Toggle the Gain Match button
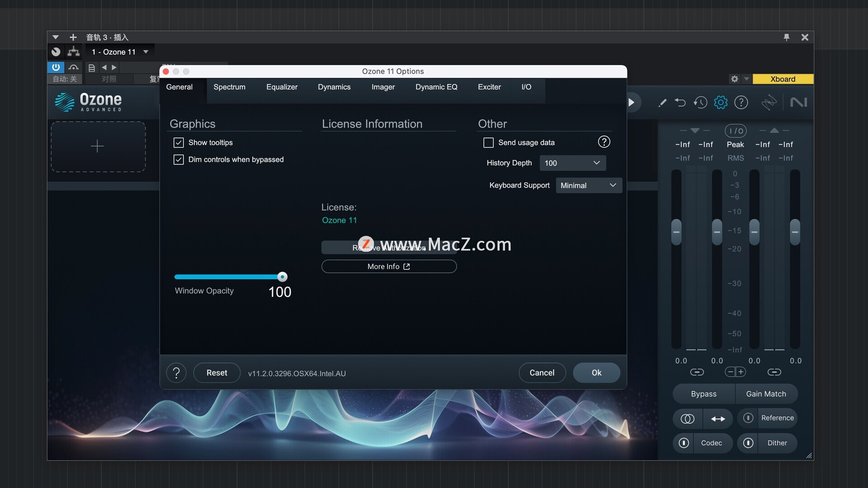This screenshot has width=868, height=488. coord(766,394)
